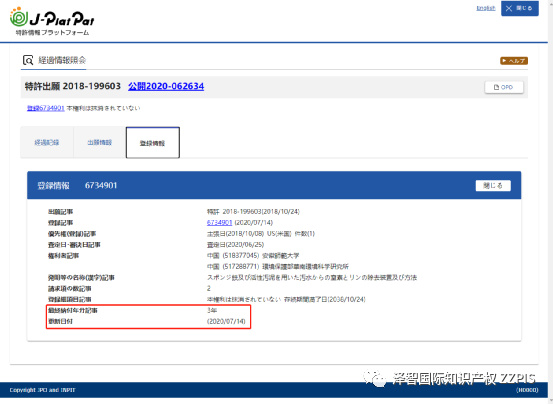Click the 特許出願 2018-199603 title text
The width and height of the screenshot is (553, 404).
point(73,86)
